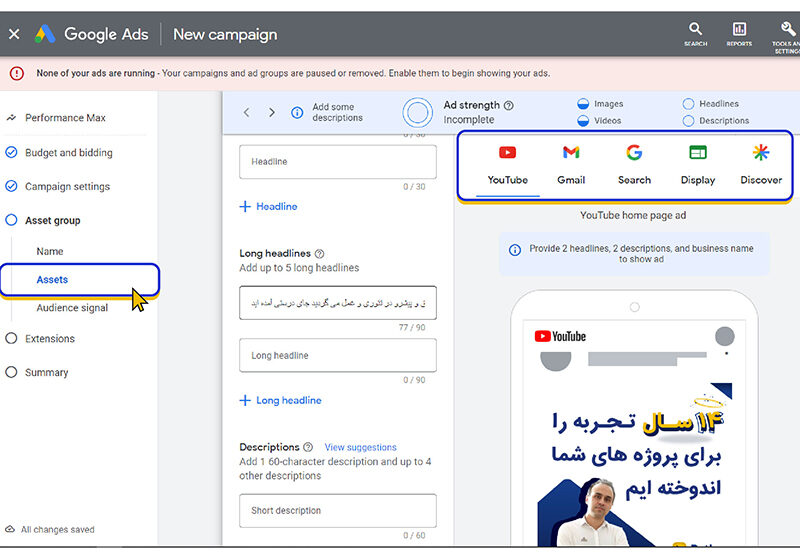Add another Long headline
Screen dimensions: 800x552
point(281,400)
